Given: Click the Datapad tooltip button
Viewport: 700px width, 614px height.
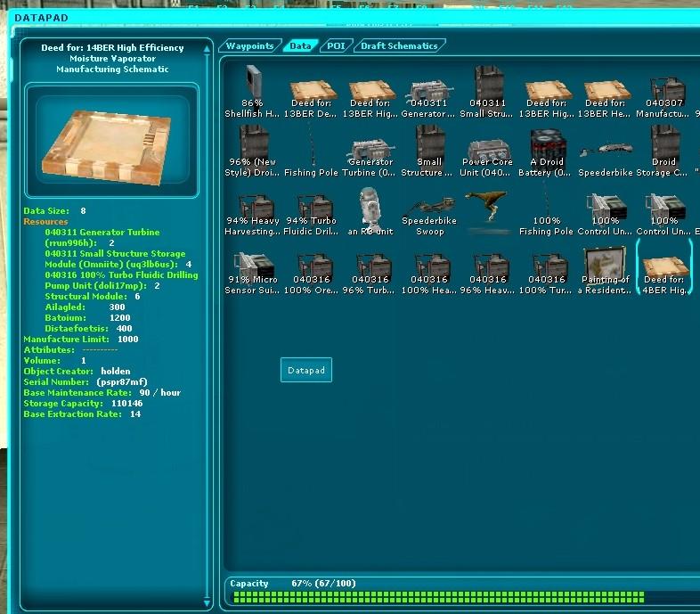Looking at the screenshot, I should click(x=306, y=370).
